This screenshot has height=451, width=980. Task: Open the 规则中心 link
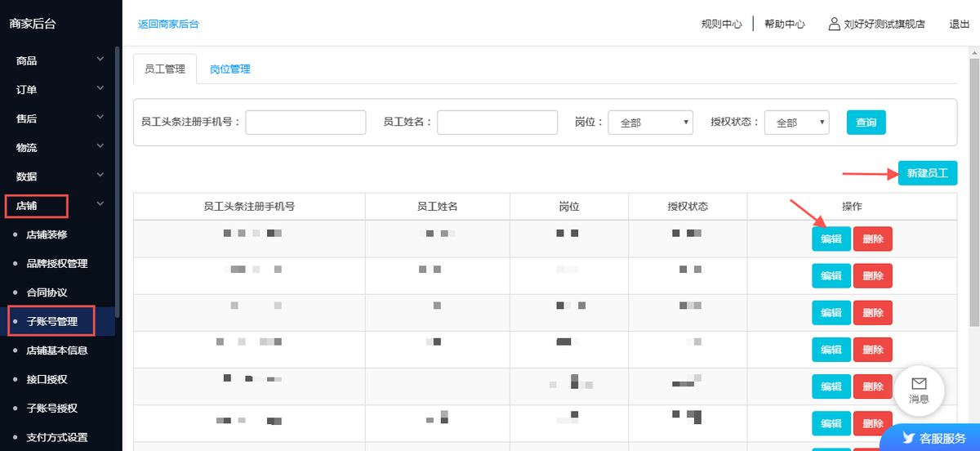[721, 25]
